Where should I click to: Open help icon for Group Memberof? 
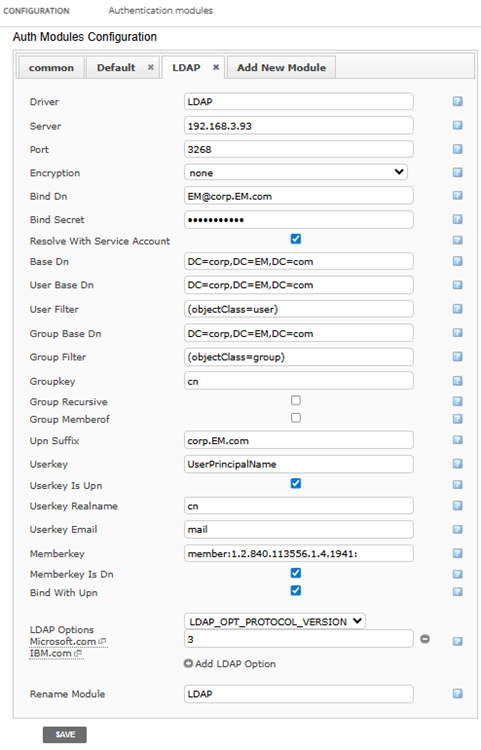457,419
